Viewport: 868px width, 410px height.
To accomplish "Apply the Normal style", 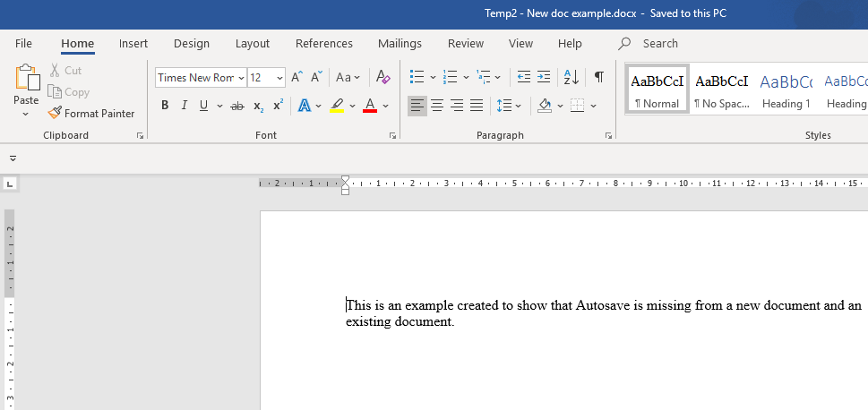I will pos(657,90).
